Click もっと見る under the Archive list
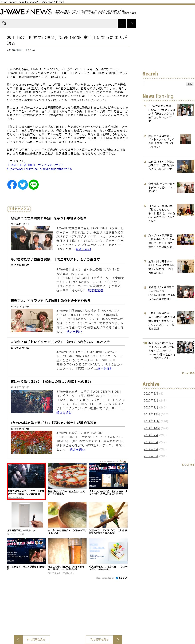The height and width of the screenshot is (644, 195). pyautogui.click(x=188, y=464)
